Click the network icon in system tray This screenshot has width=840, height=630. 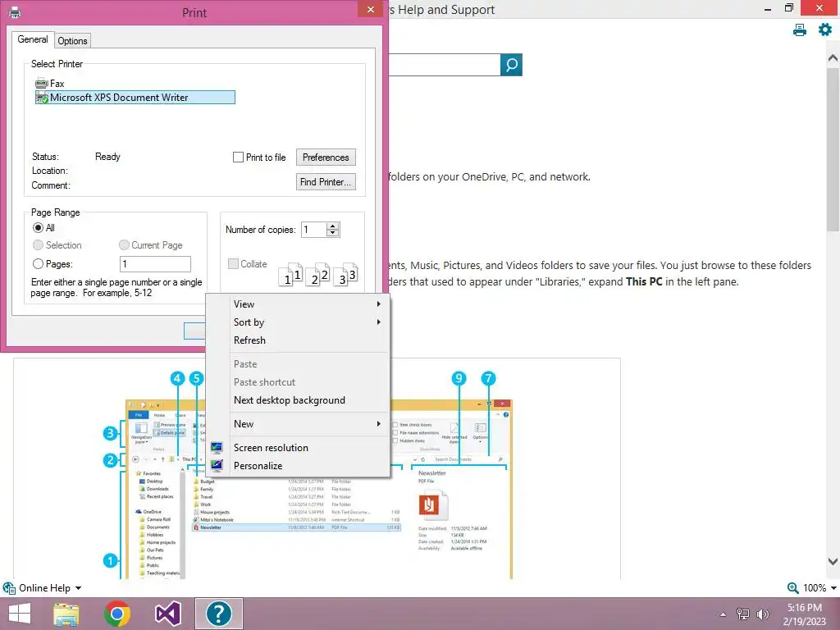tap(743, 614)
